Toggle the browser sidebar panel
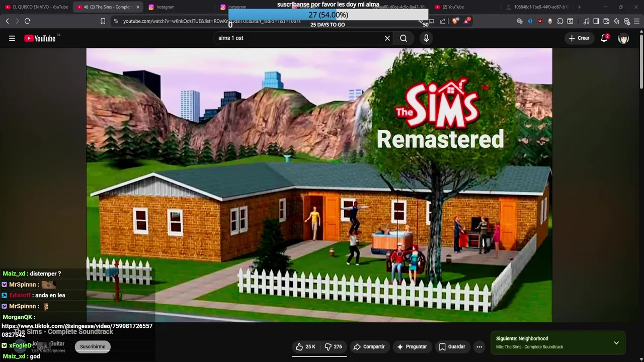 coord(596,21)
